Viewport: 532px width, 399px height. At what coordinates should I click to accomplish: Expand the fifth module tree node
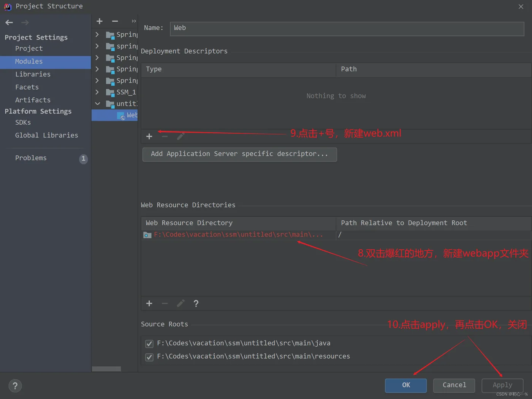tap(97, 81)
